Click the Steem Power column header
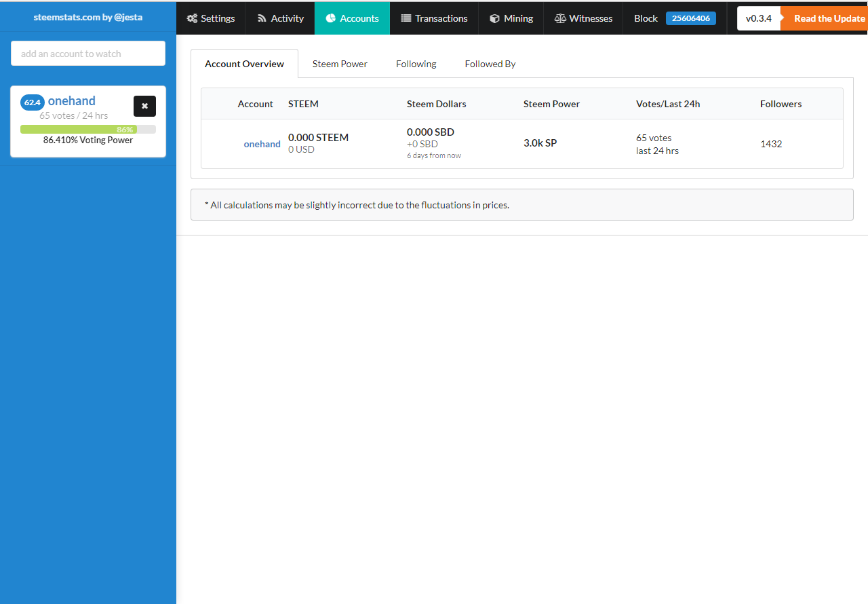The image size is (868, 604). point(551,104)
